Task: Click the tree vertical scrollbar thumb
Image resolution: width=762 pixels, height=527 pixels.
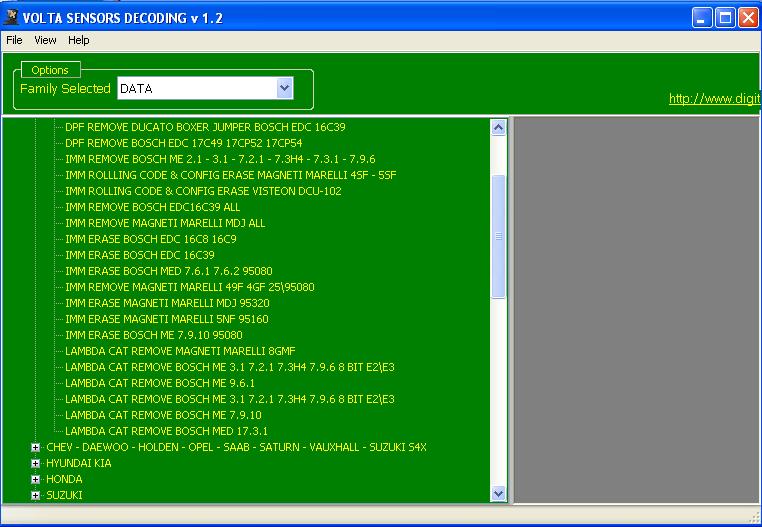Action: 499,236
